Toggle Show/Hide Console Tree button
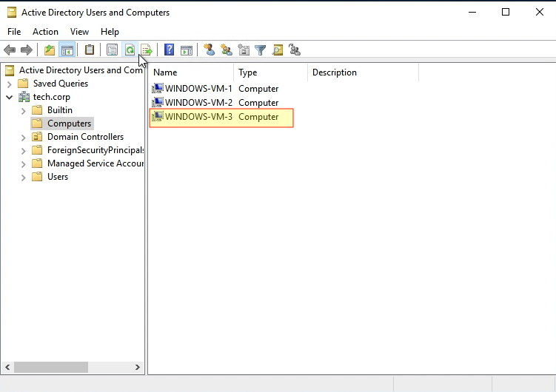The width and height of the screenshot is (556, 392). [67, 50]
